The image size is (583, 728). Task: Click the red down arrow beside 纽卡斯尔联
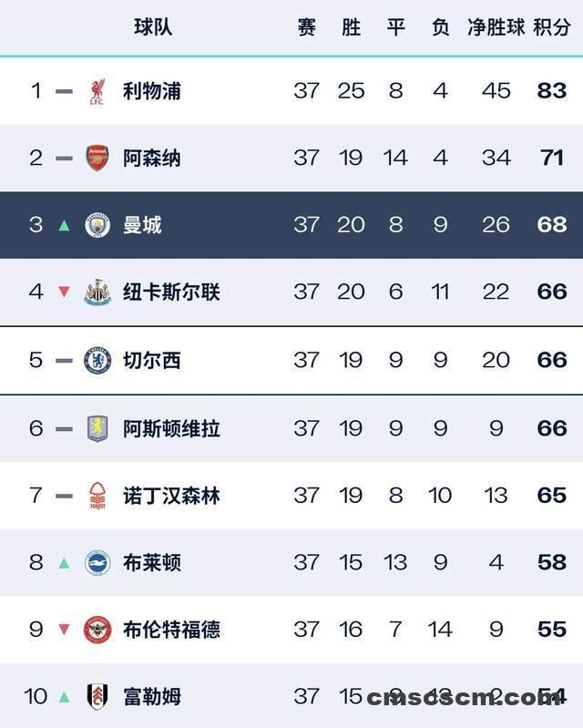[x=64, y=292]
